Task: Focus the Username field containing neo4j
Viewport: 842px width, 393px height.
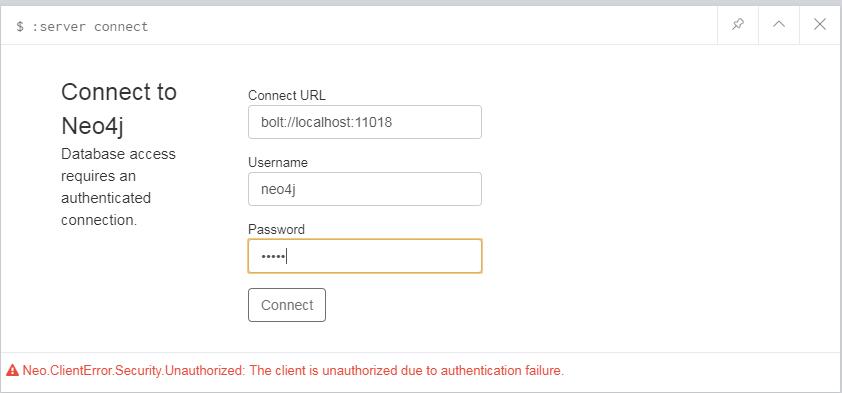Action: (365, 189)
